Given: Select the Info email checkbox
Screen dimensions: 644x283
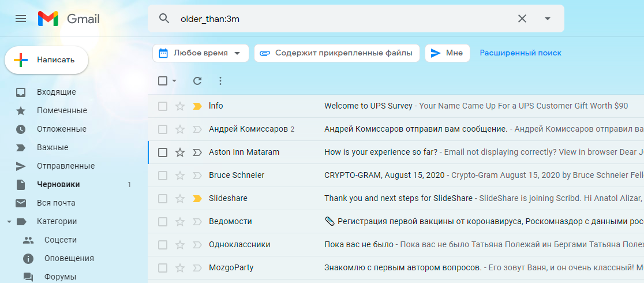Looking at the screenshot, I should pyautogui.click(x=163, y=106).
